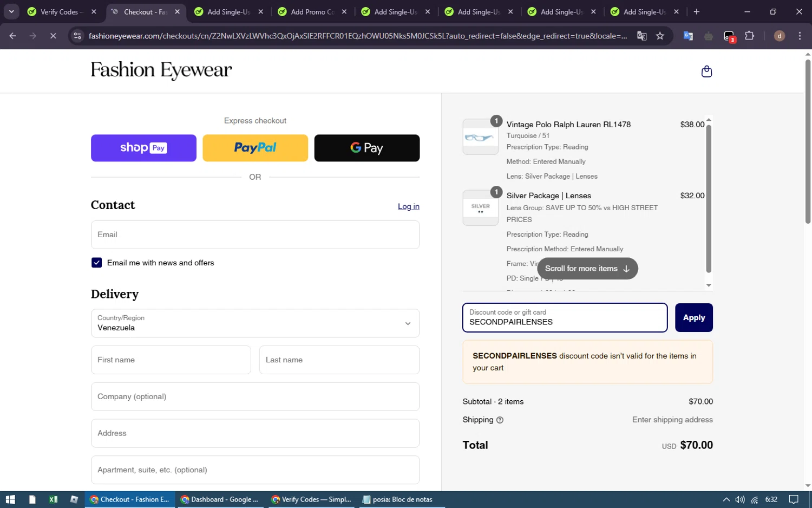
Task: Close the Verify Codes tab
Action: tap(94, 11)
